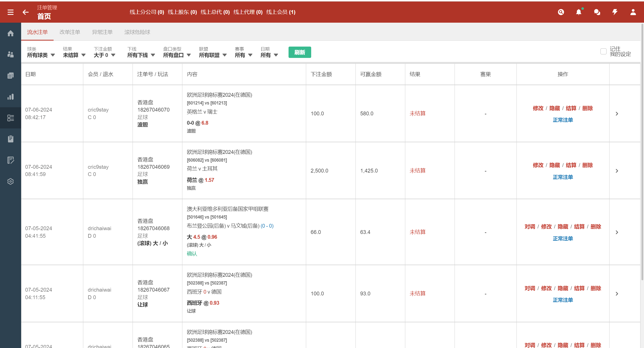Click bet amount 2,500.0 cell
The image size is (644, 348).
319,171
